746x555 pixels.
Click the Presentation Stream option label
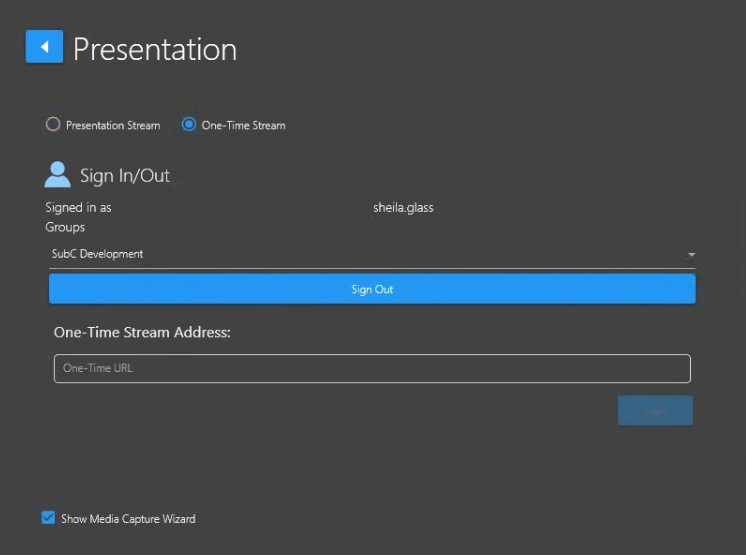[113, 126]
